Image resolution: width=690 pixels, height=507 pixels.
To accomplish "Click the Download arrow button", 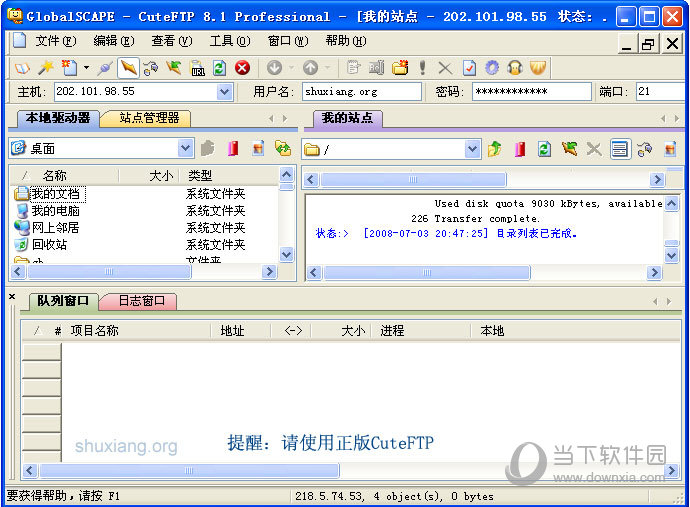I will 275,68.
